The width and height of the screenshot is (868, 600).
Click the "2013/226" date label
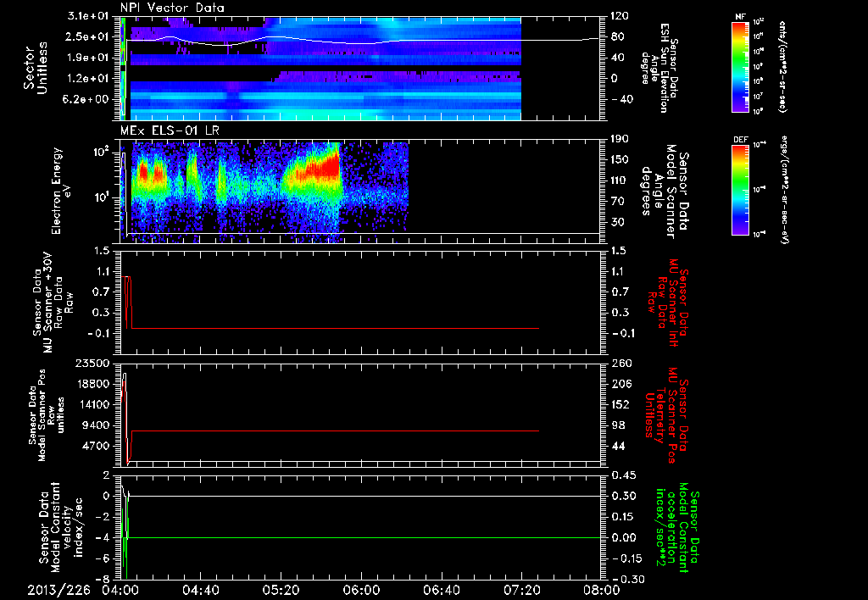pos(58,590)
